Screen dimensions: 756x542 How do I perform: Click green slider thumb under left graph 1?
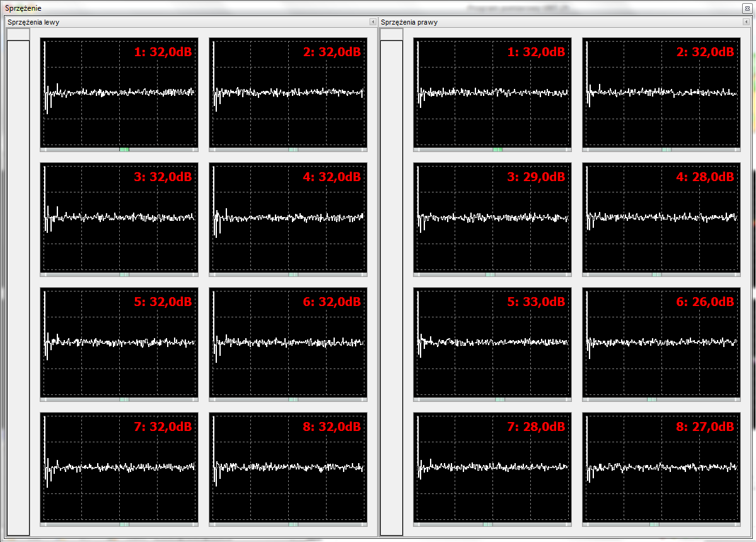[x=124, y=150]
